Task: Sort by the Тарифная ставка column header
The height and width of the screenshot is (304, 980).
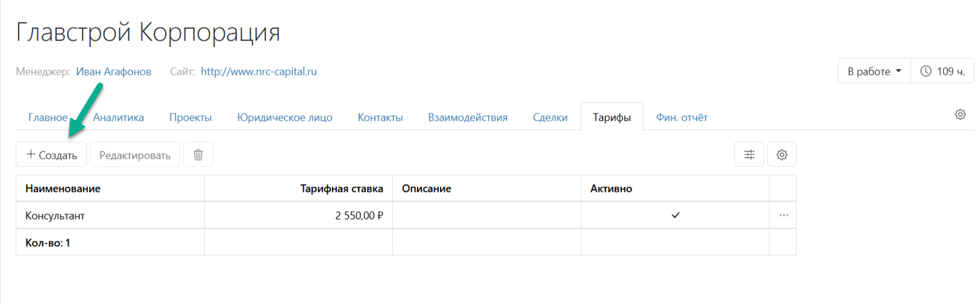Action: pos(342,188)
